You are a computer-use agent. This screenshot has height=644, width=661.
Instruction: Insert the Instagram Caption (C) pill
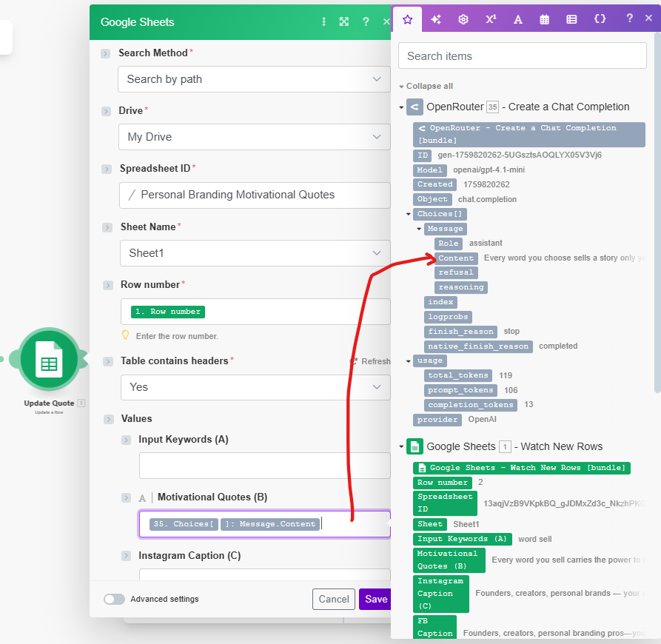click(x=440, y=594)
